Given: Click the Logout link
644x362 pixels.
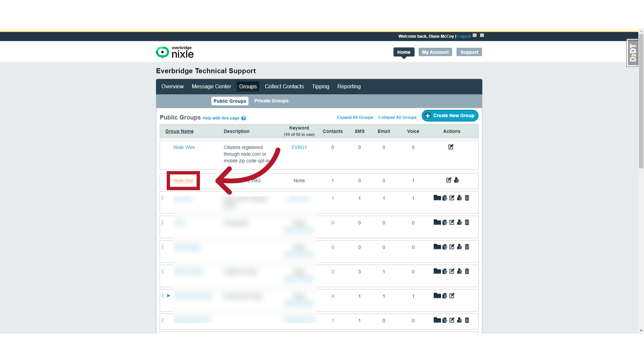Looking at the screenshot, I should click(464, 36).
